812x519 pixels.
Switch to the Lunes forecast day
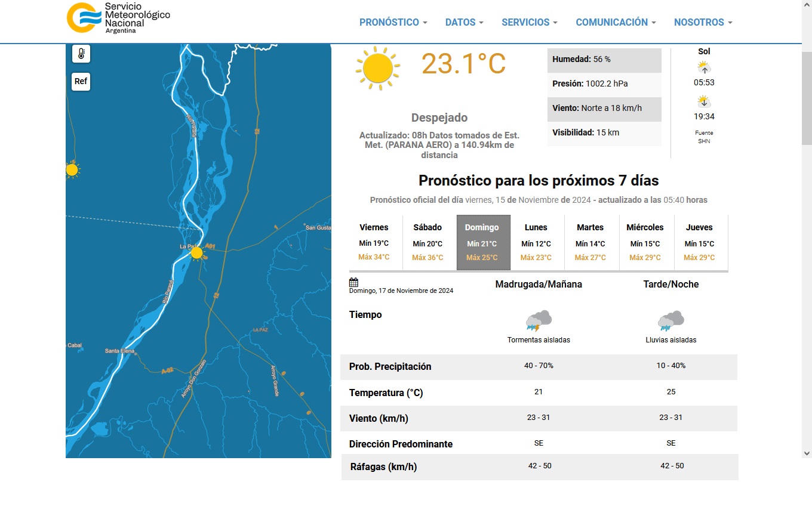tap(536, 242)
